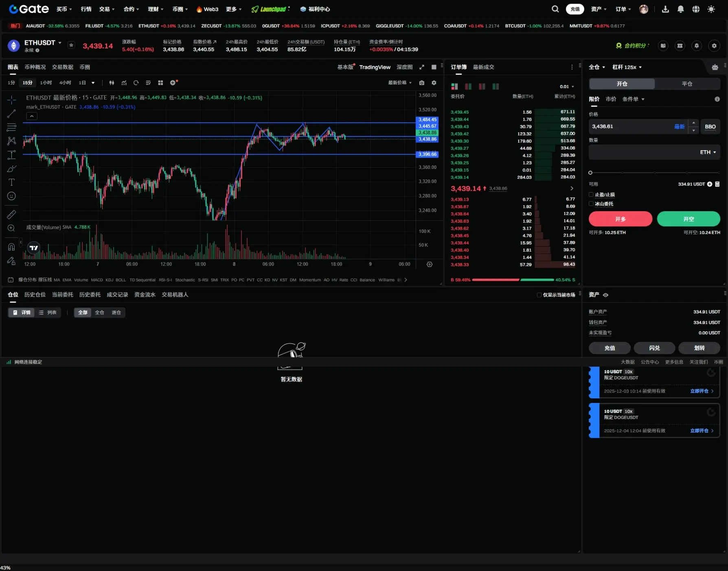Expand the chart to fullscreen
This screenshot has width=728, height=571.
(x=422, y=67)
